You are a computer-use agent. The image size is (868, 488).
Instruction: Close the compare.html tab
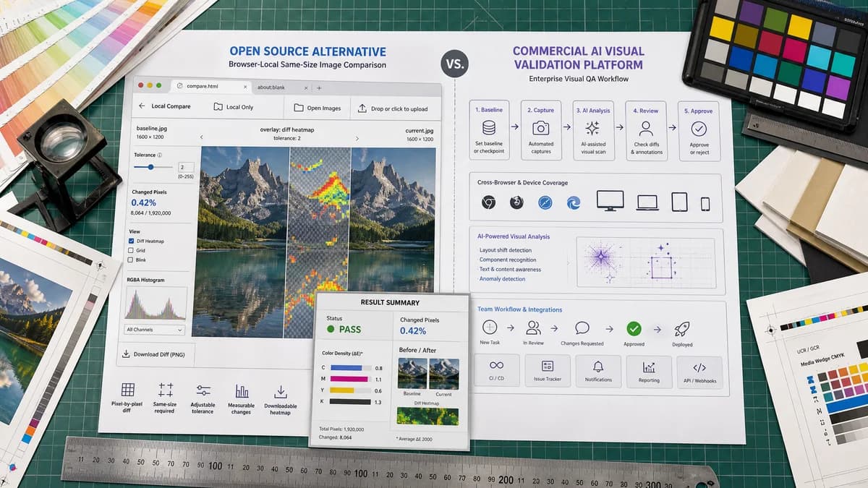[x=244, y=87]
